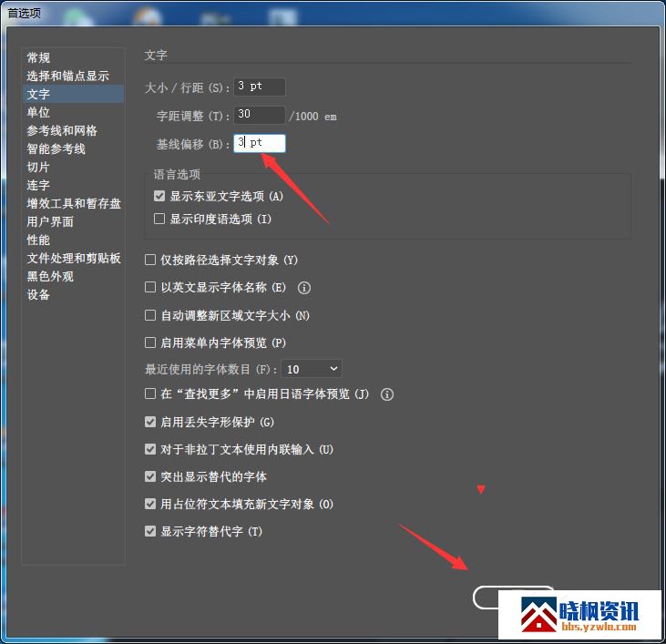666x644 pixels.
Task: Switch to 单位 preferences category
Action: click(x=38, y=113)
